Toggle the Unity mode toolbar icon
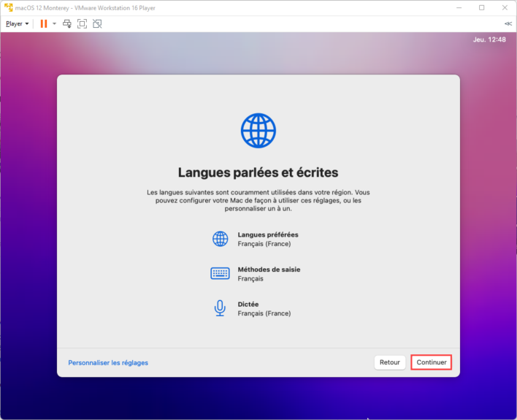The height and width of the screenshot is (420, 517). (97, 24)
